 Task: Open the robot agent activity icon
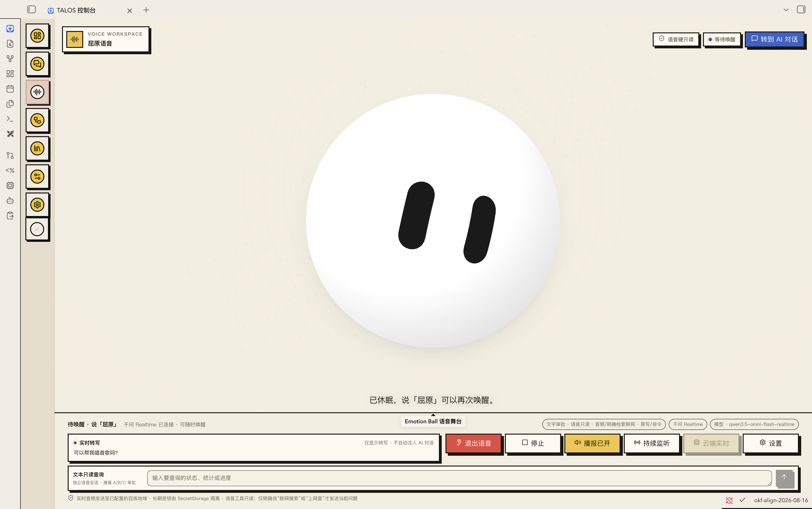pyautogui.click(x=10, y=201)
